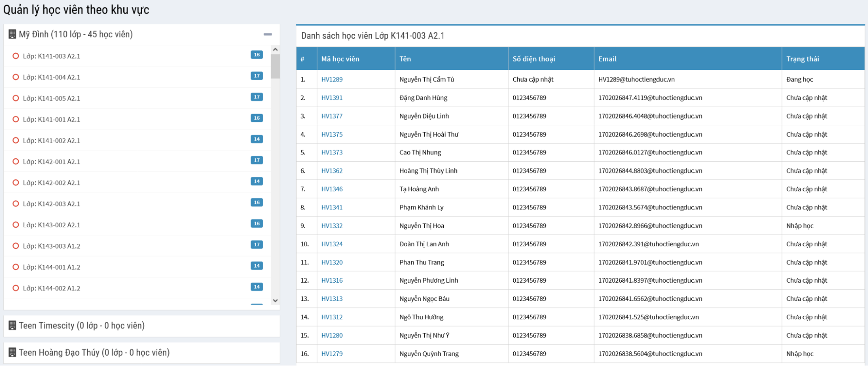Select class K144-001 A1.2 in the list

52,267
